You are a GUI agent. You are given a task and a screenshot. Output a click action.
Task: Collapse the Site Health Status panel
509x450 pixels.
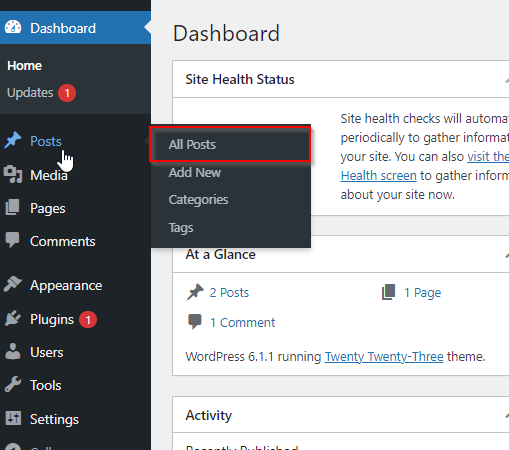pyautogui.click(x=506, y=80)
